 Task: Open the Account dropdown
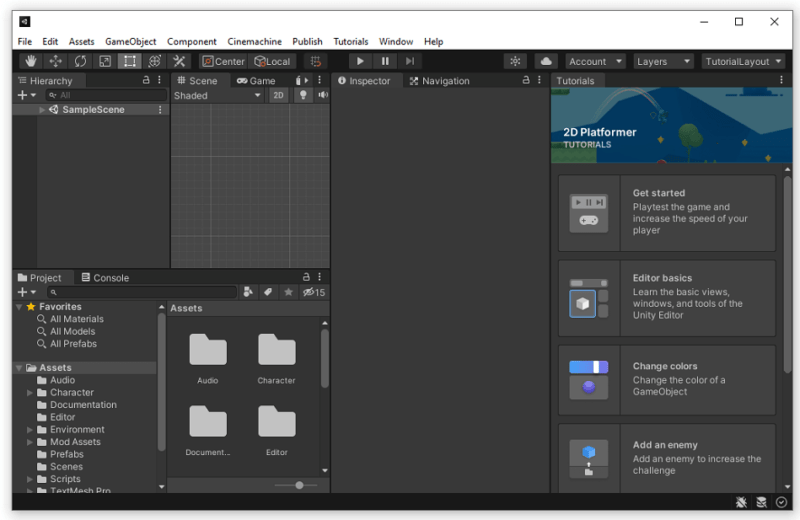tap(595, 61)
